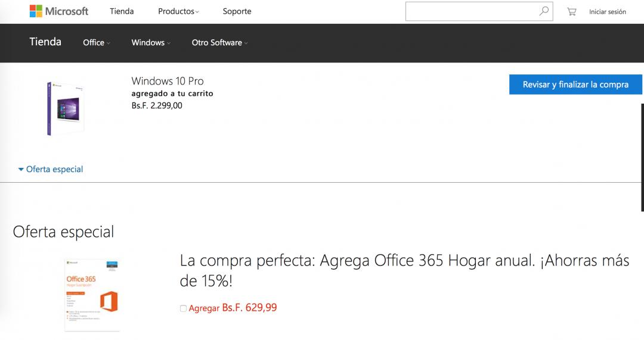Collapse the Oferta especial expander
Viewport: 644px width, 340px height.
[51, 169]
